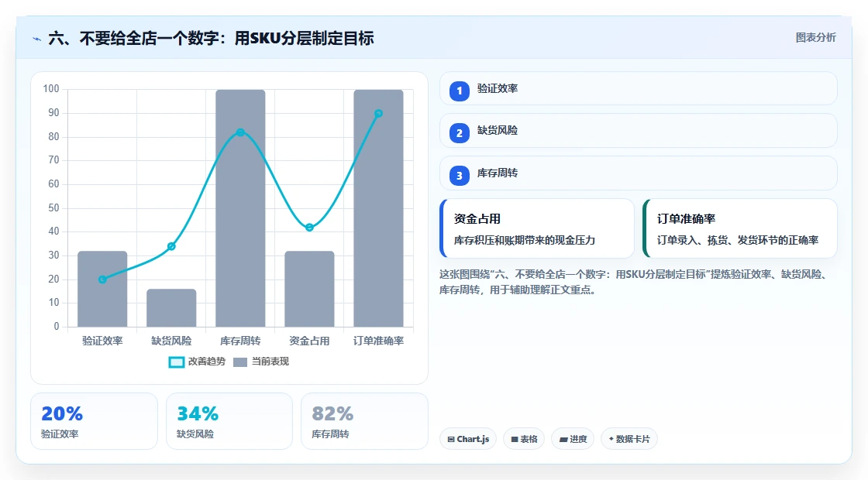This screenshot has height=480, width=868.
Task: Click the 库存周转 bar in chart
Action: click(x=240, y=208)
